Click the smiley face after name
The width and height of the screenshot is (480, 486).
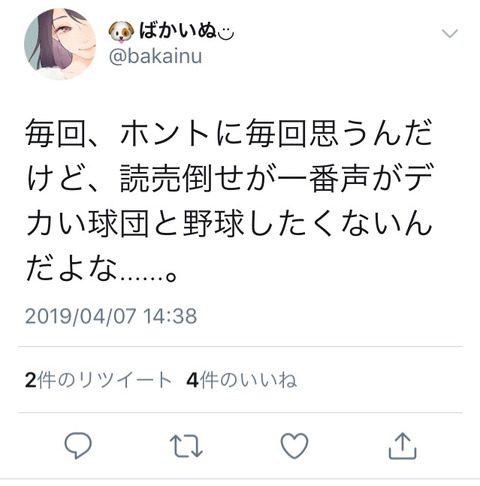click(x=226, y=33)
